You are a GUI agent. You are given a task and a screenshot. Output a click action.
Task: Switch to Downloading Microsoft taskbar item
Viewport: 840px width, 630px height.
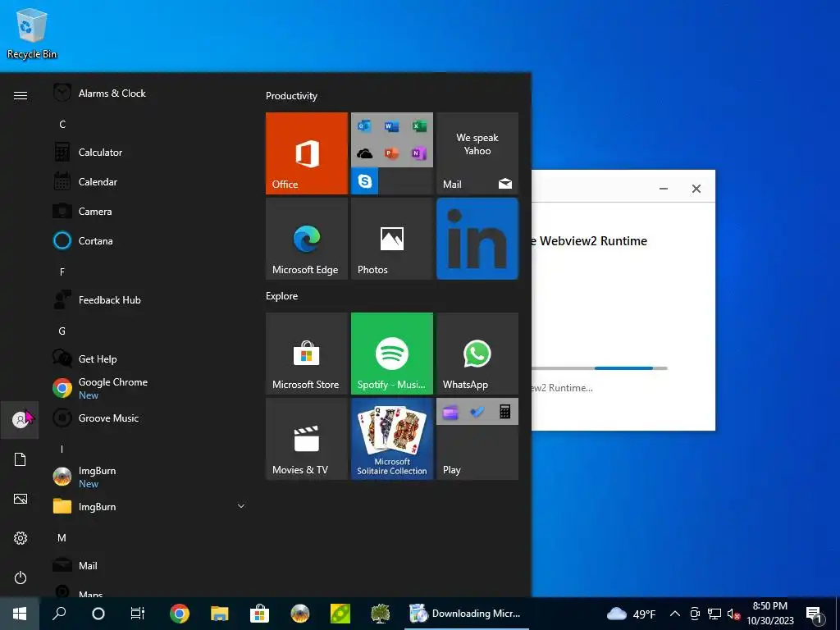pyautogui.click(x=467, y=614)
